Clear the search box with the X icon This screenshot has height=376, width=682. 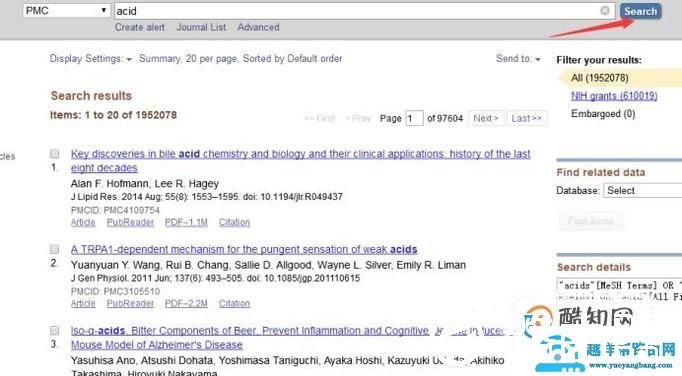(605, 11)
